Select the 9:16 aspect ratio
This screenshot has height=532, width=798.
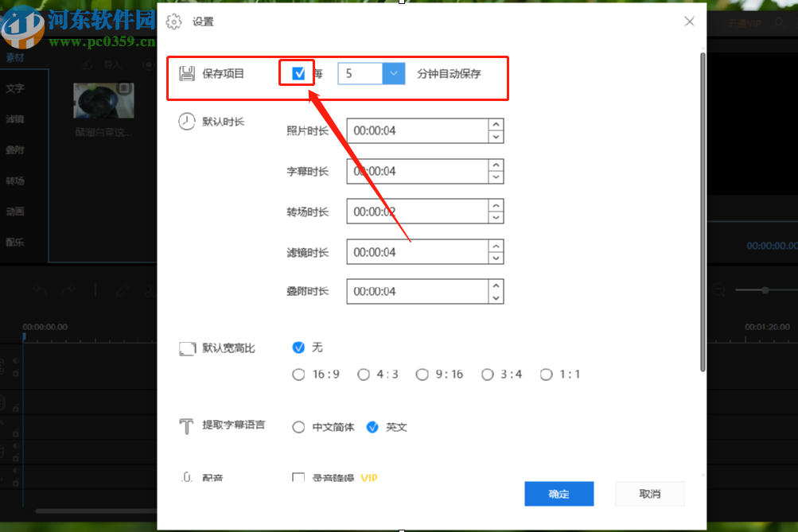[422, 375]
